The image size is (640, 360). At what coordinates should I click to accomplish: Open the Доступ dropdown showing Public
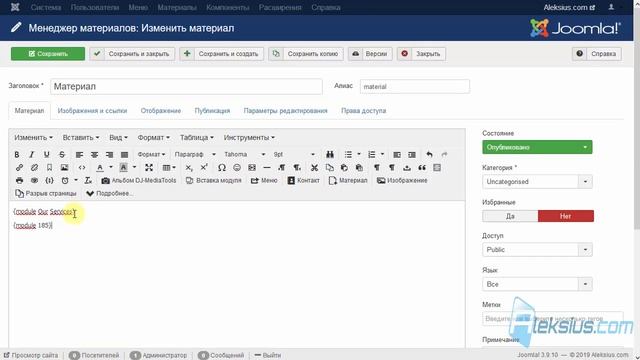[x=537, y=250]
